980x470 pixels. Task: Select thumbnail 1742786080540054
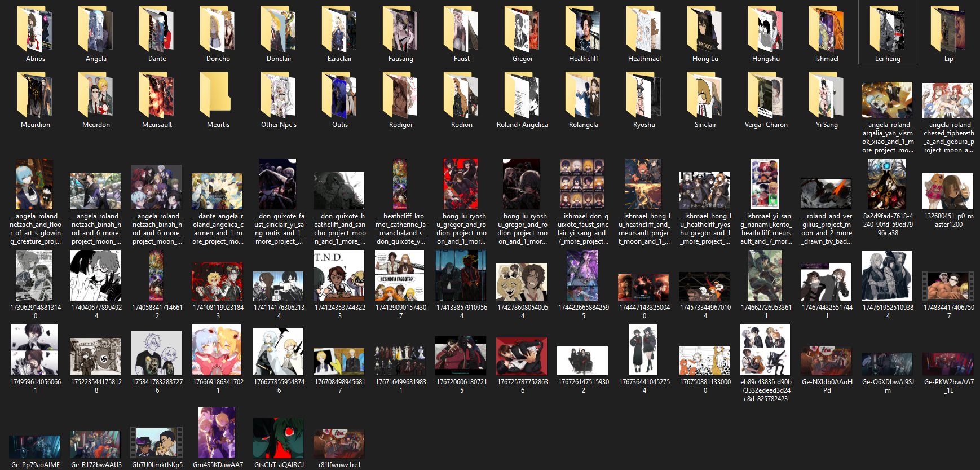pyautogui.click(x=522, y=282)
